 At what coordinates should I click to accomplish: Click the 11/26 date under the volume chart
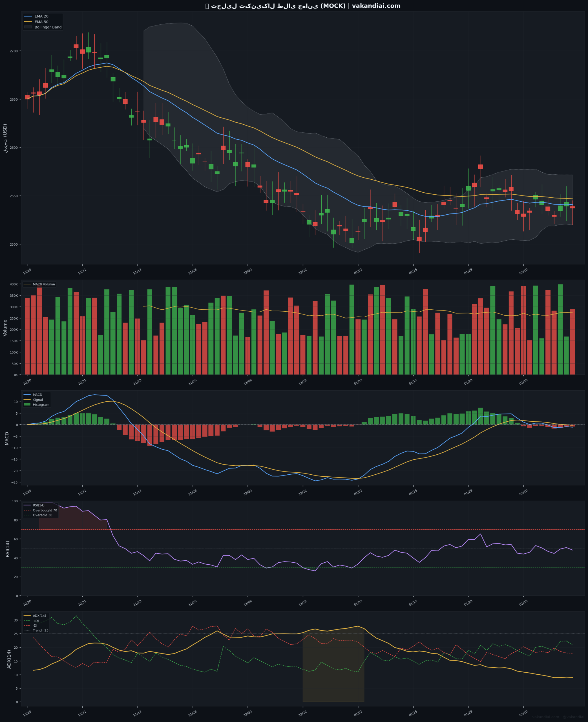193,382
